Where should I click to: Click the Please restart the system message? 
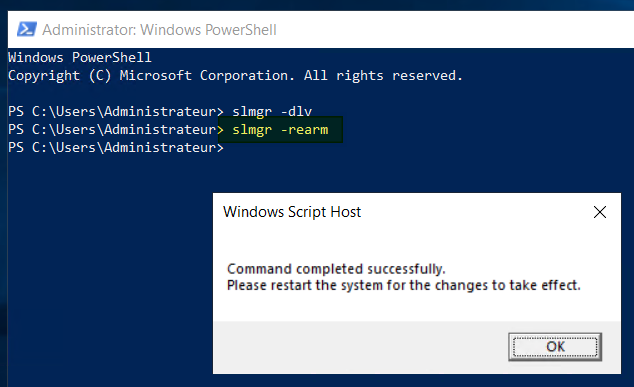tap(404, 285)
